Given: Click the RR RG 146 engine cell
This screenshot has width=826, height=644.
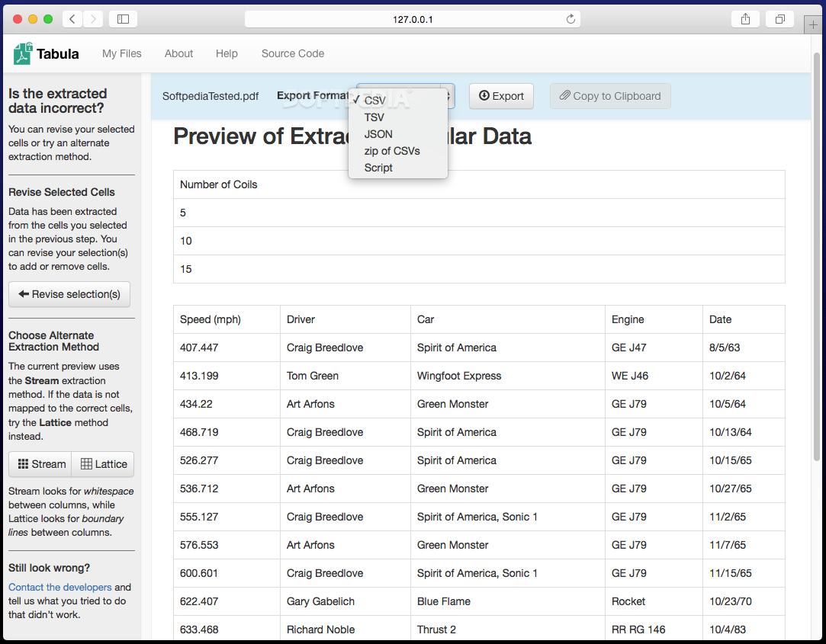Looking at the screenshot, I should coord(654,630).
